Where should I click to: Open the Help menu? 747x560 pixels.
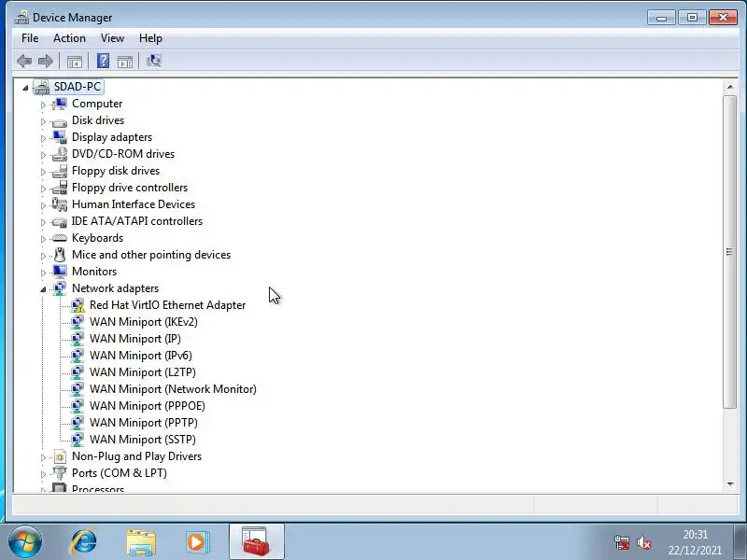tap(150, 38)
